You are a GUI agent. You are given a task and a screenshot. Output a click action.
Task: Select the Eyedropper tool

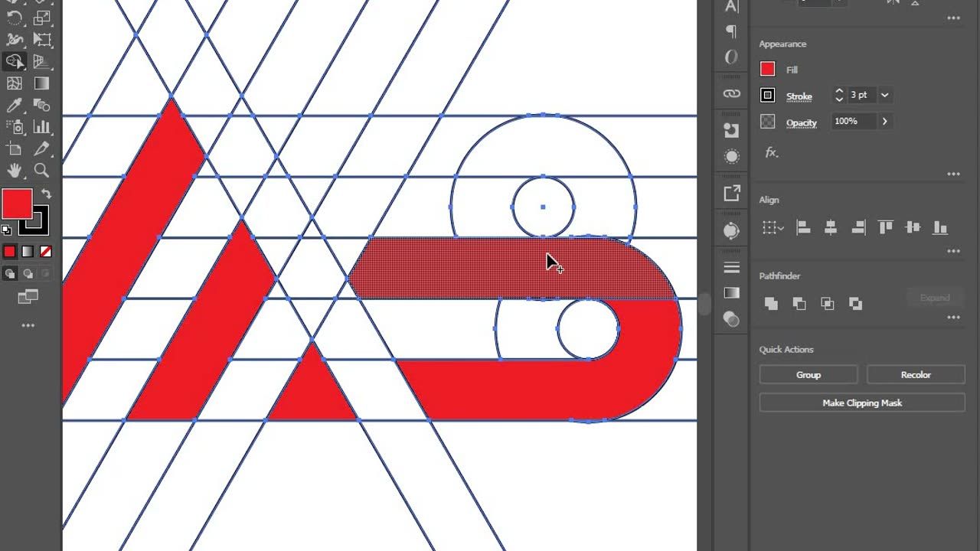(14, 106)
